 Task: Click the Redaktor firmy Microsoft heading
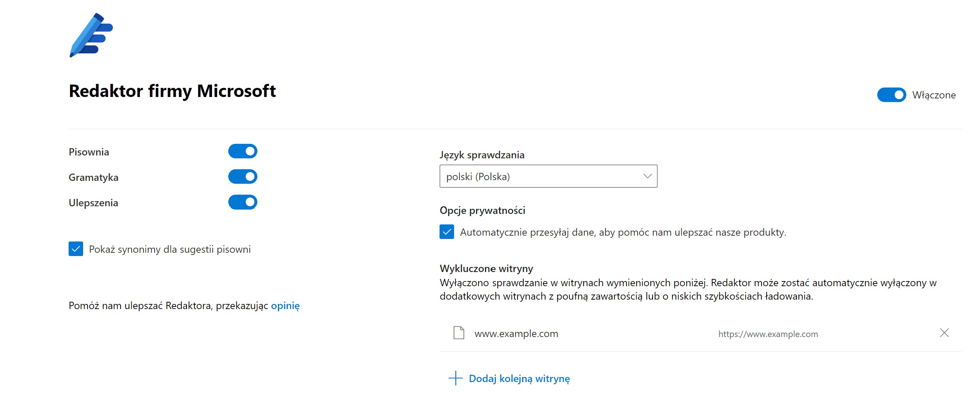172,91
